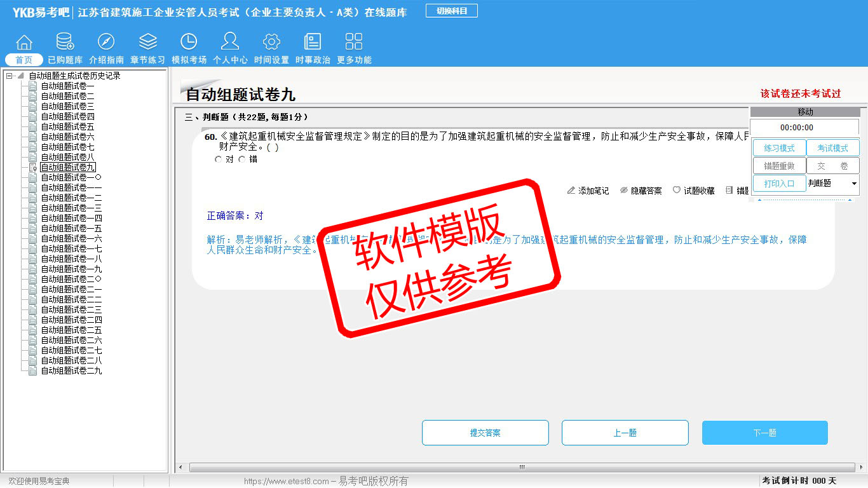Collapse the 自动组题生成试卷历史记录 tree root

click(10, 76)
